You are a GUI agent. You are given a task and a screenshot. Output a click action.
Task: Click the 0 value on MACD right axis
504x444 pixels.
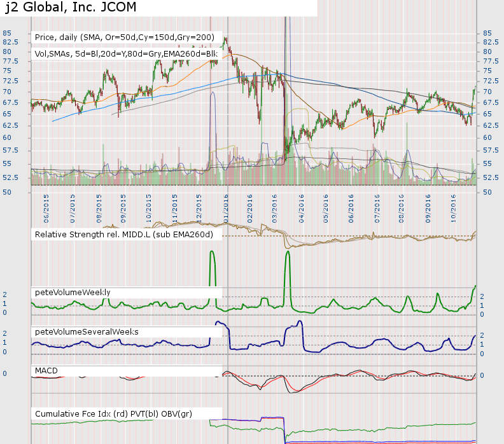482,375
